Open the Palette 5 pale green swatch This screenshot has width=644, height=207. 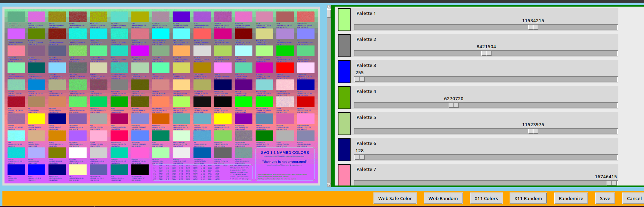344,124
